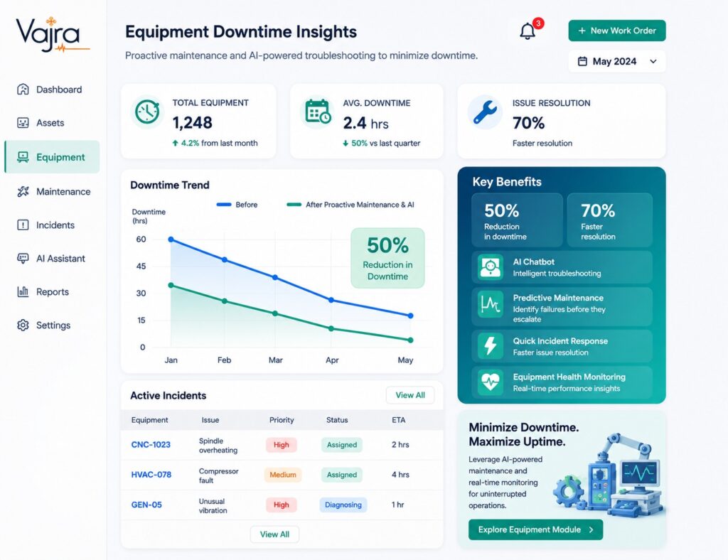Open the notifications bell
728x560 pixels.
pos(528,31)
